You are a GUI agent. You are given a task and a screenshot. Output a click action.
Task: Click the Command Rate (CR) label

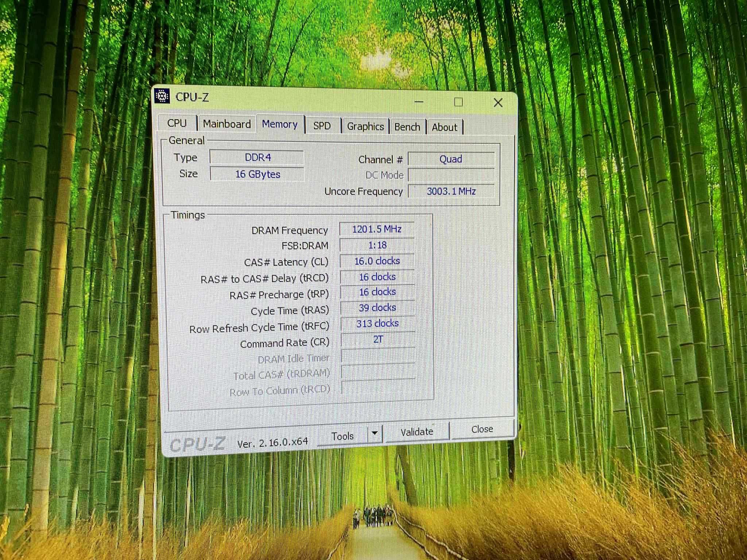pyautogui.click(x=285, y=343)
